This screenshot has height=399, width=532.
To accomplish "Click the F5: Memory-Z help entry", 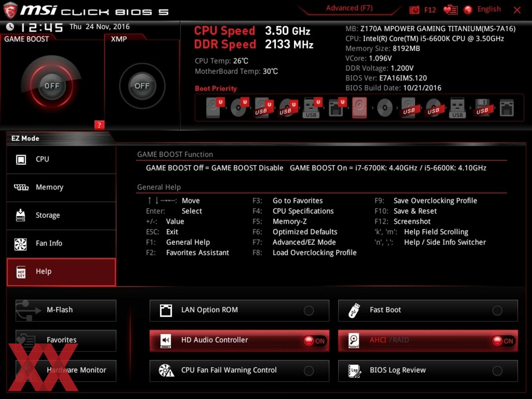I will [280, 221].
